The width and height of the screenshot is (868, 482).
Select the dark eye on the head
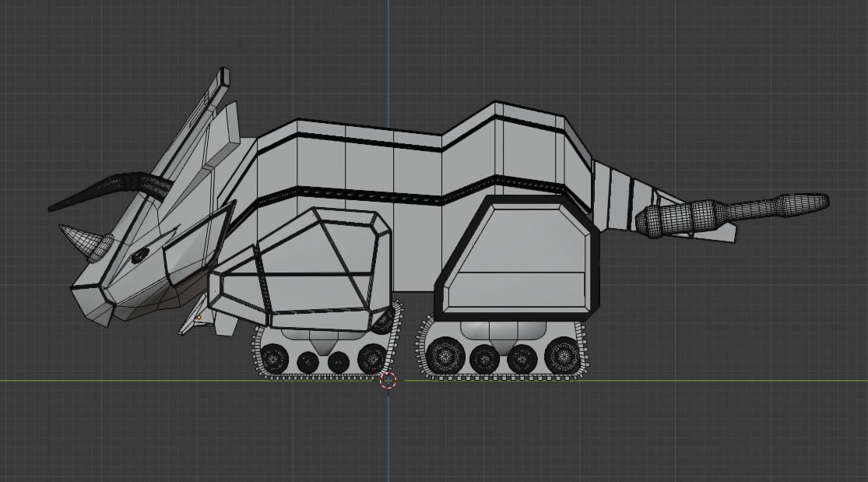139,255
